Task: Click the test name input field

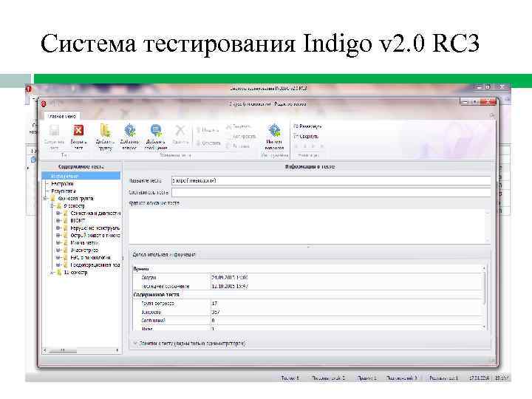Action: pos(331,180)
